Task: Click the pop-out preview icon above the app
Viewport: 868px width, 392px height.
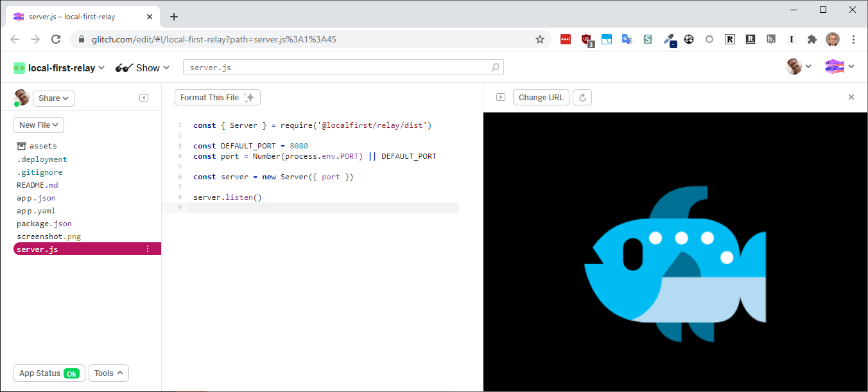Action: click(x=500, y=97)
